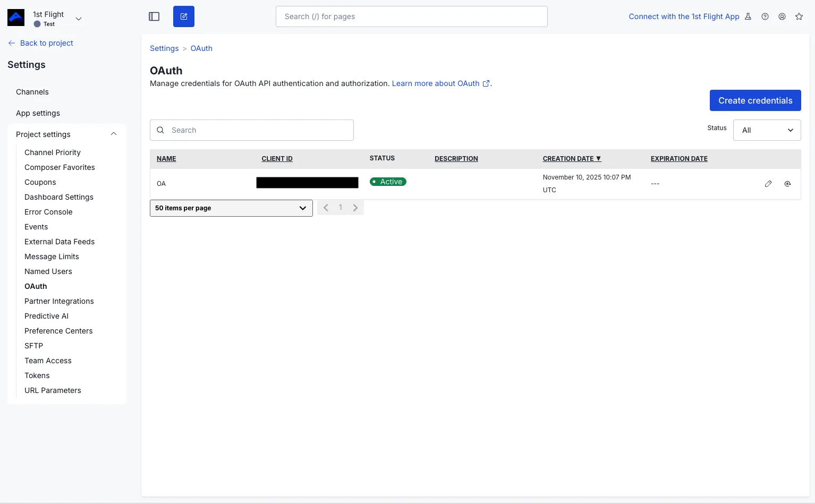Image resolution: width=815 pixels, height=504 pixels.
Task: Follow the Learn more about OAuth link
Action: point(436,83)
